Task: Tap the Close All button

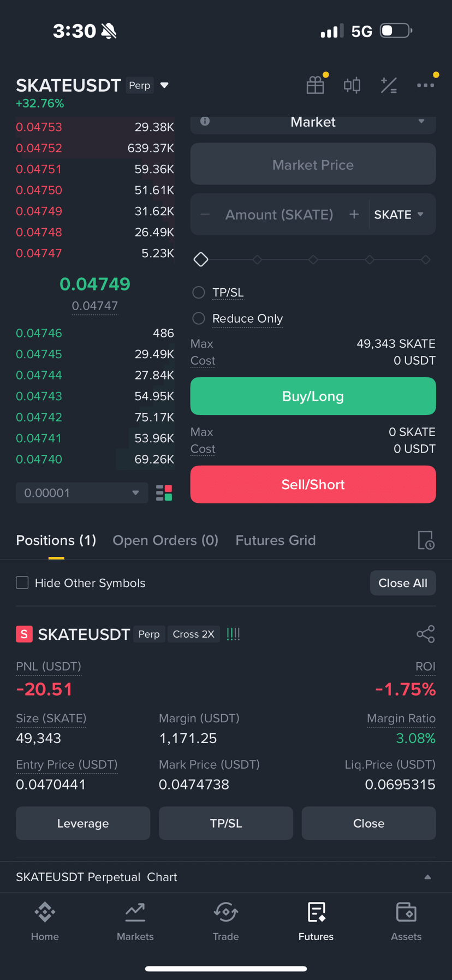Action: point(403,583)
